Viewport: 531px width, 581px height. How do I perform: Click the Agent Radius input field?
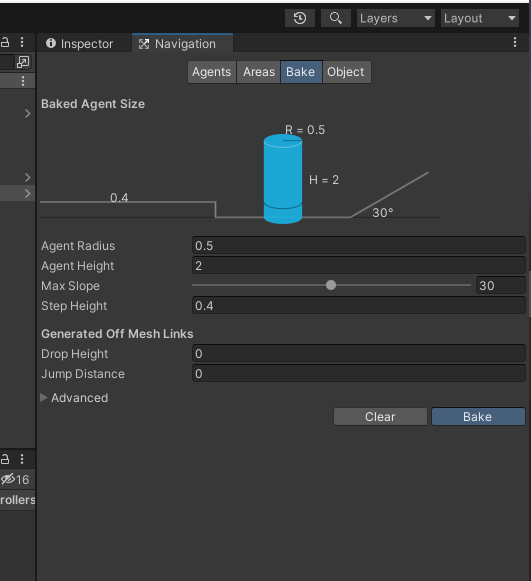click(x=359, y=246)
